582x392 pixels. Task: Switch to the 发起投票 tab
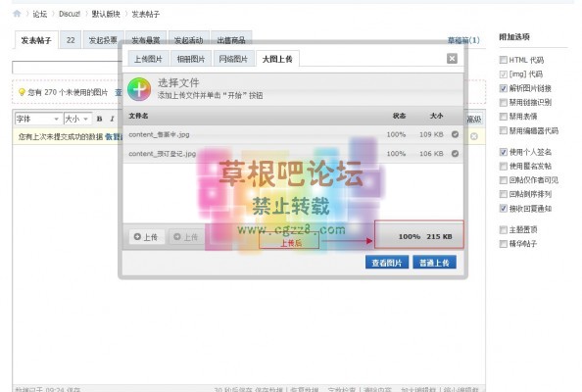[x=103, y=40]
